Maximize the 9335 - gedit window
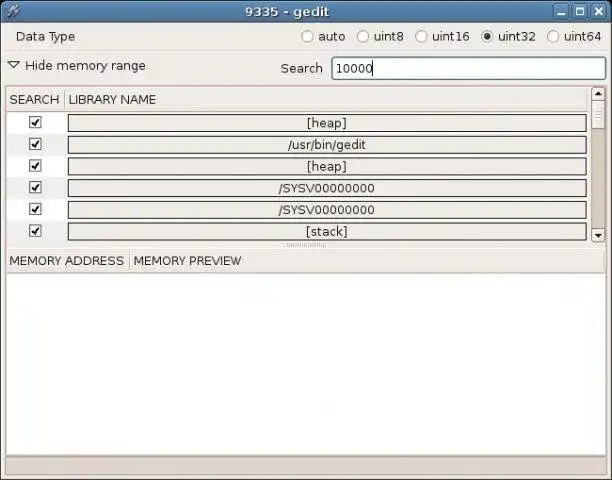612x480 pixels. point(580,11)
